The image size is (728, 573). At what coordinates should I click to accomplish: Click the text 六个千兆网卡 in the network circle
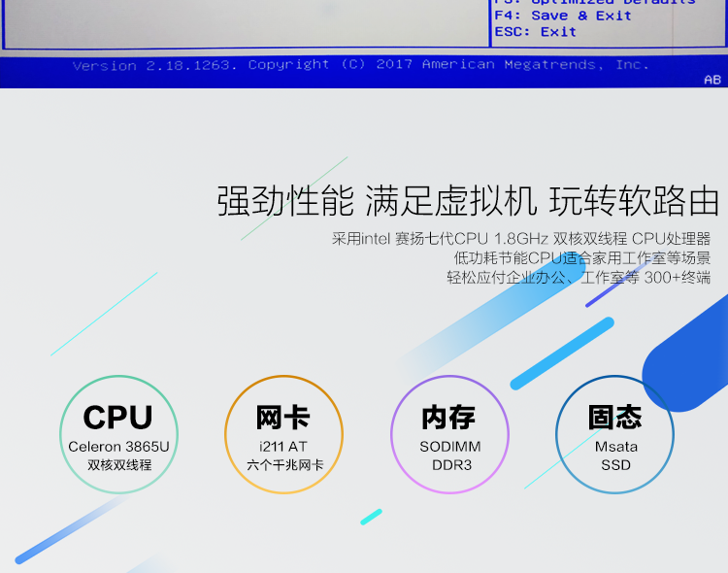(284, 465)
